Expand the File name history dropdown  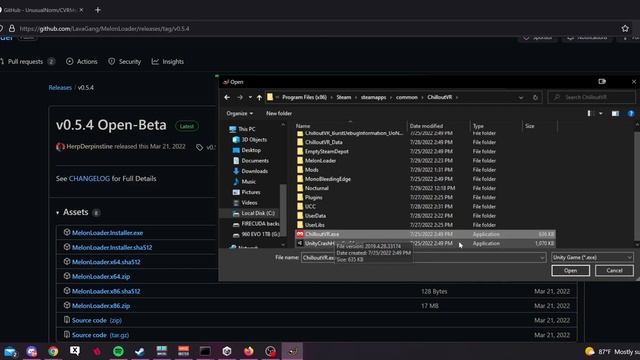pyautogui.click(x=542, y=258)
